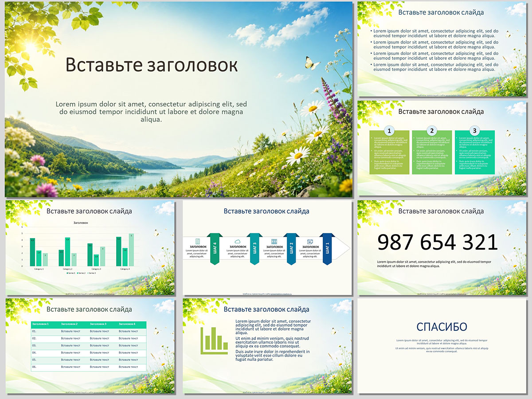Click the table header "Заголовок 4"

[127, 324]
